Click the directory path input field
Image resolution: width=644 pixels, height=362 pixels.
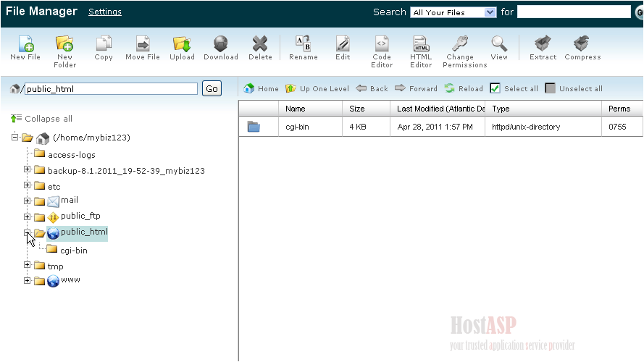pyautogui.click(x=111, y=89)
